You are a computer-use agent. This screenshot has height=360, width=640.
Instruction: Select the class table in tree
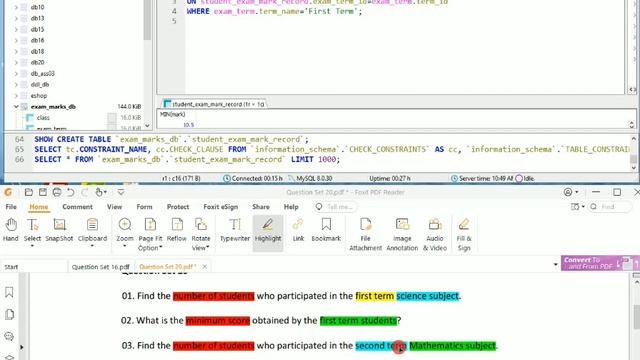click(x=43, y=118)
